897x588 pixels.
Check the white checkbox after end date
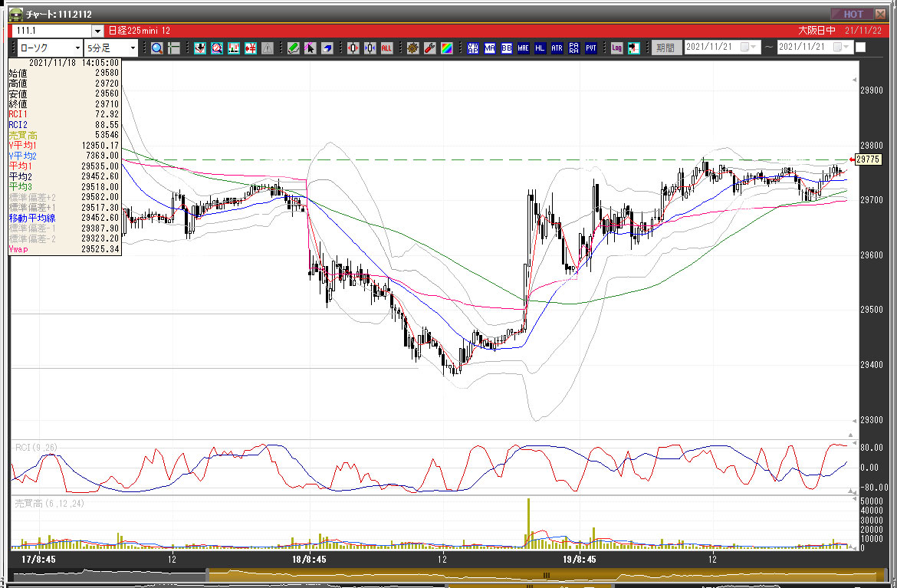[860, 48]
